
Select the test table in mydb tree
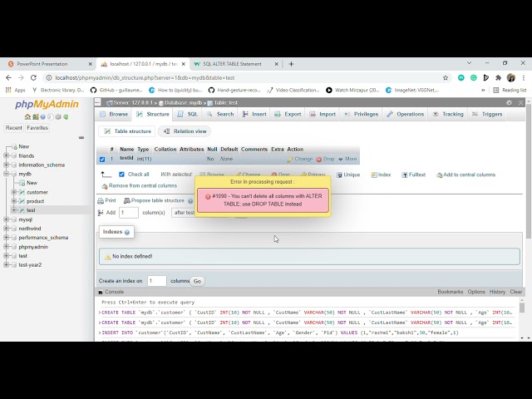click(x=31, y=210)
